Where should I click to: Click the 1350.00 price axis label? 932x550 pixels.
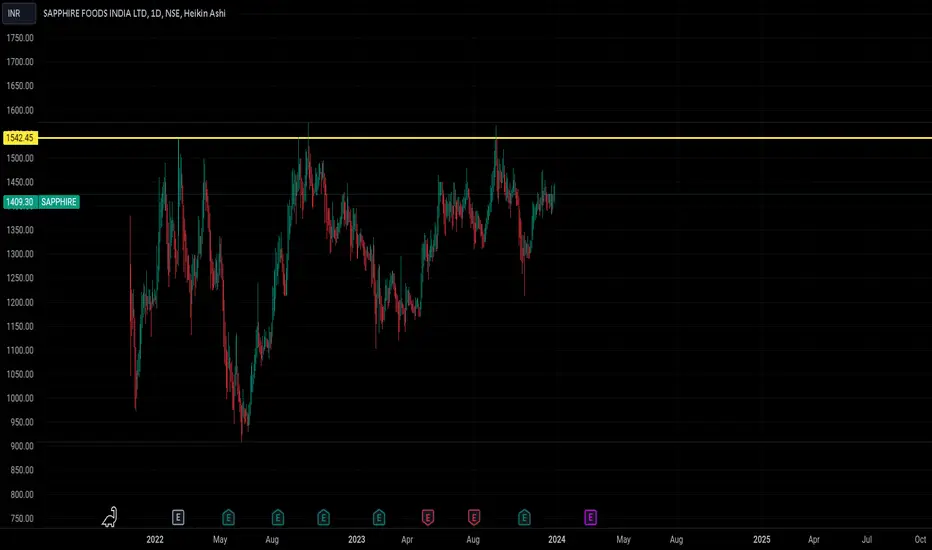point(20,230)
